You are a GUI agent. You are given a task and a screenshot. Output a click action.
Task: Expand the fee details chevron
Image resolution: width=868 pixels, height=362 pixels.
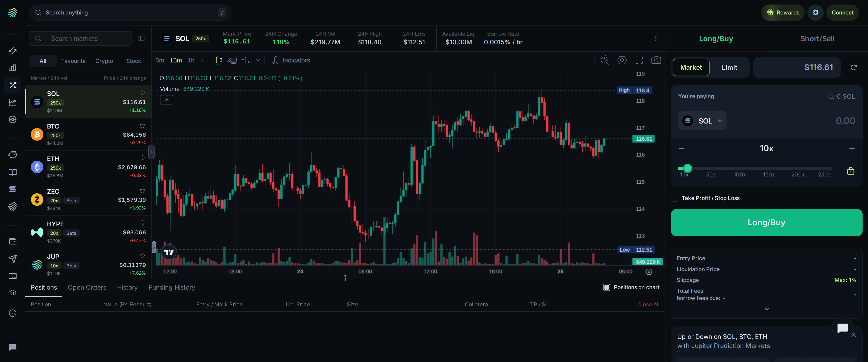click(x=767, y=309)
